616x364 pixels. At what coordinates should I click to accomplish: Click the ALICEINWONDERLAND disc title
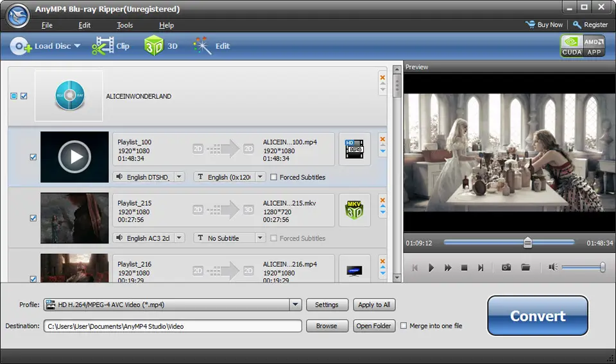(x=139, y=96)
